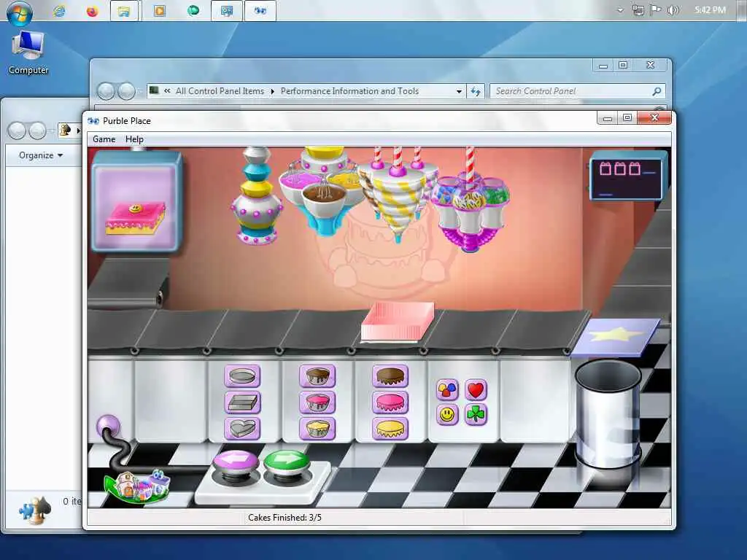Return to Purble Place main village icon
Screen dimensions: 747x560
[138, 486]
